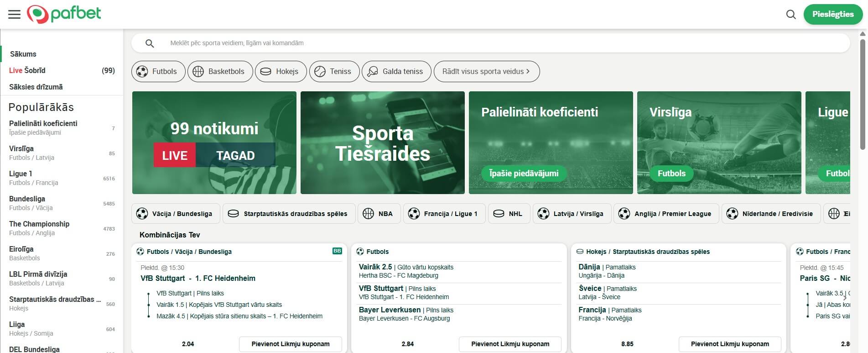Click VfB Stuttgart Pilns laiks in Futbols card
Screen dimensions: 868x353
pyautogui.click(x=460, y=293)
